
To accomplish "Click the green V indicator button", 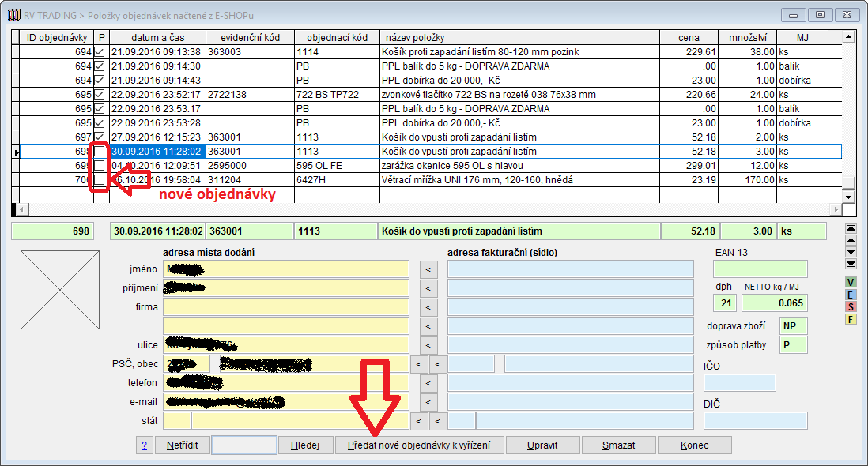I will [851, 283].
